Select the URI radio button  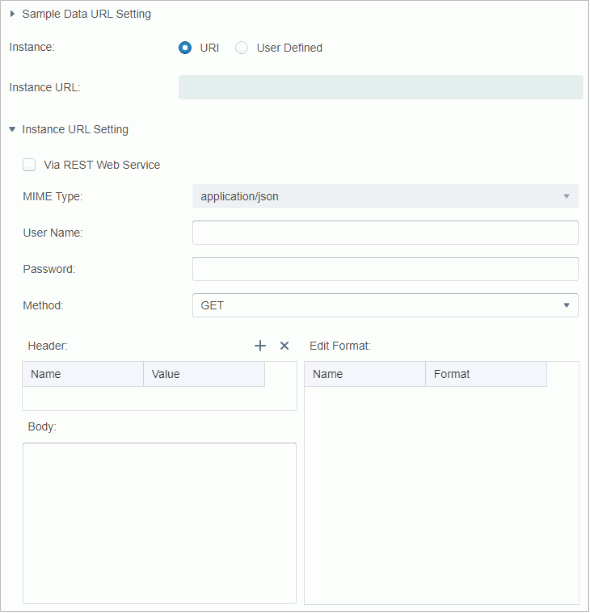[x=185, y=48]
